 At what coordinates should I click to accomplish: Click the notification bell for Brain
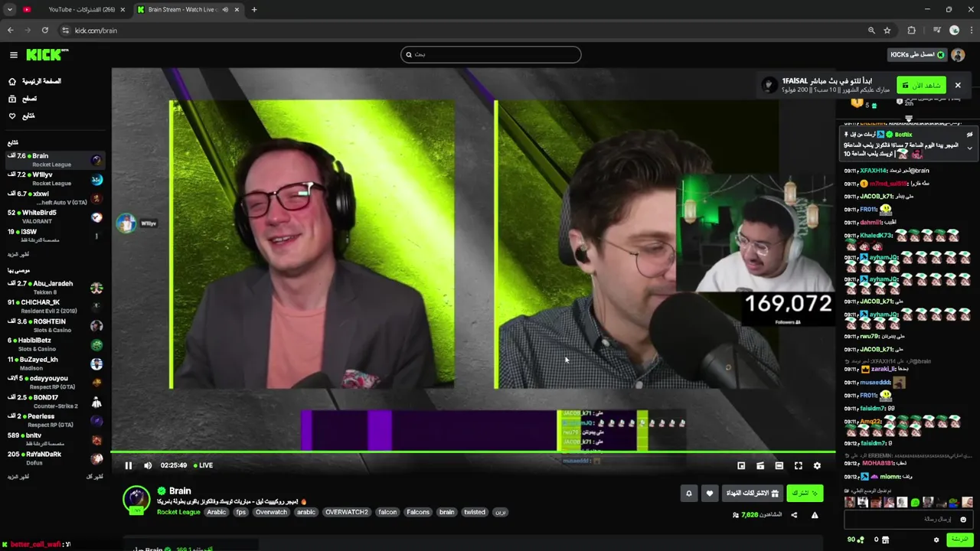pos(688,494)
